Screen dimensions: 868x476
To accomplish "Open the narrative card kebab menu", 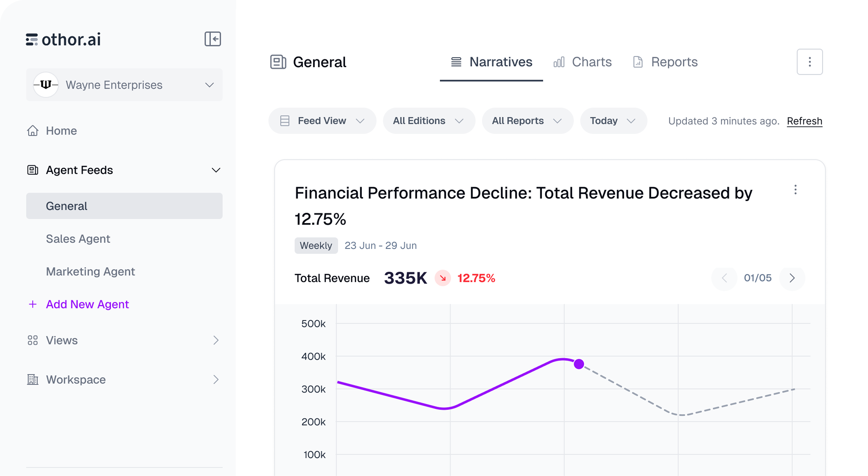I will tap(795, 190).
